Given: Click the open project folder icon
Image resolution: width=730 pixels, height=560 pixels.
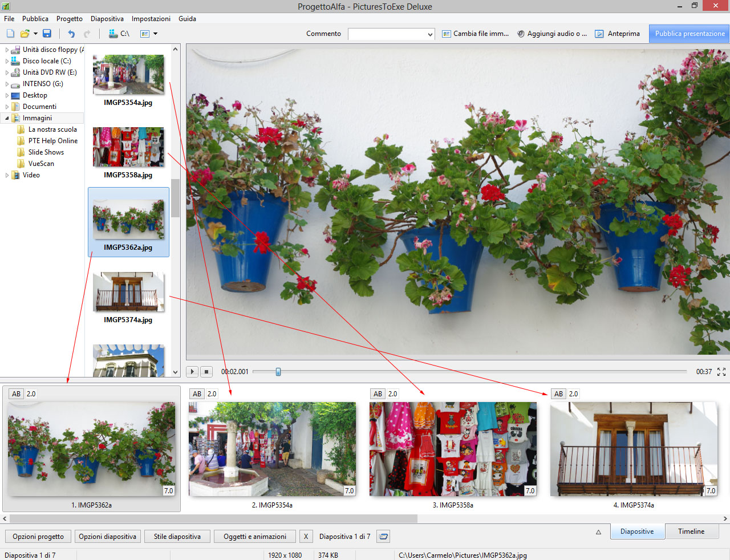Looking at the screenshot, I should [25, 34].
